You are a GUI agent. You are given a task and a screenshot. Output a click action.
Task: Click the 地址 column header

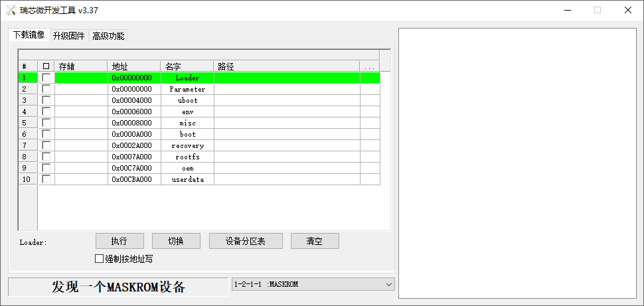133,66
